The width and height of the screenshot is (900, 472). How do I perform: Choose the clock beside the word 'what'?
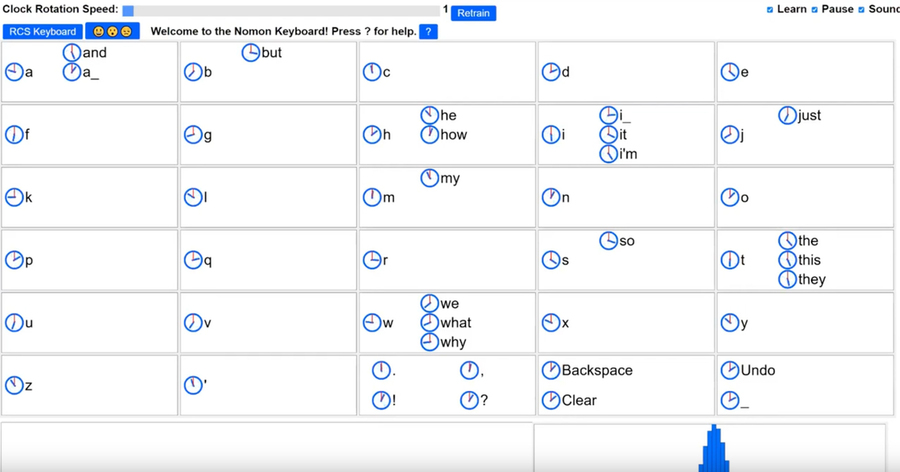click(x=430, y=322)
